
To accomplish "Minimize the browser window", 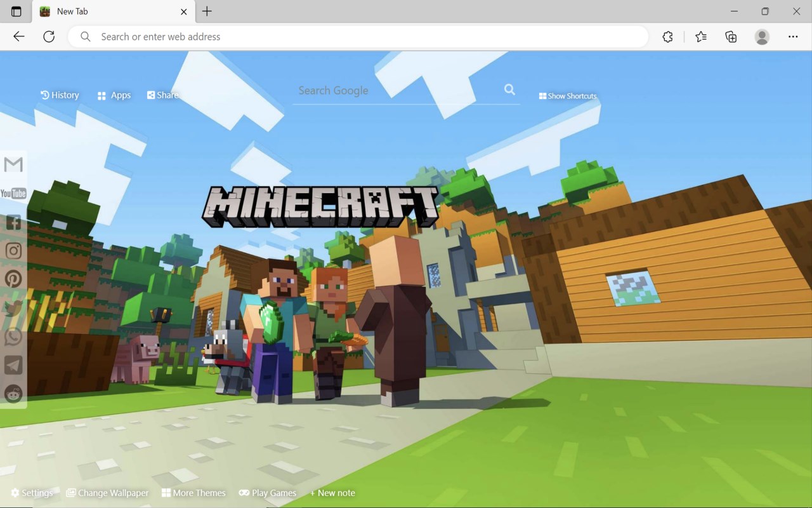I will click(x=735, y=11).
